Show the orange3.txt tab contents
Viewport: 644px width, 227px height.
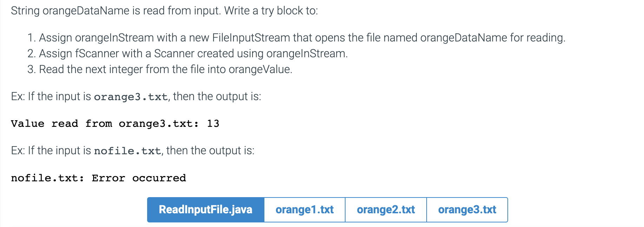click(467, 210)
